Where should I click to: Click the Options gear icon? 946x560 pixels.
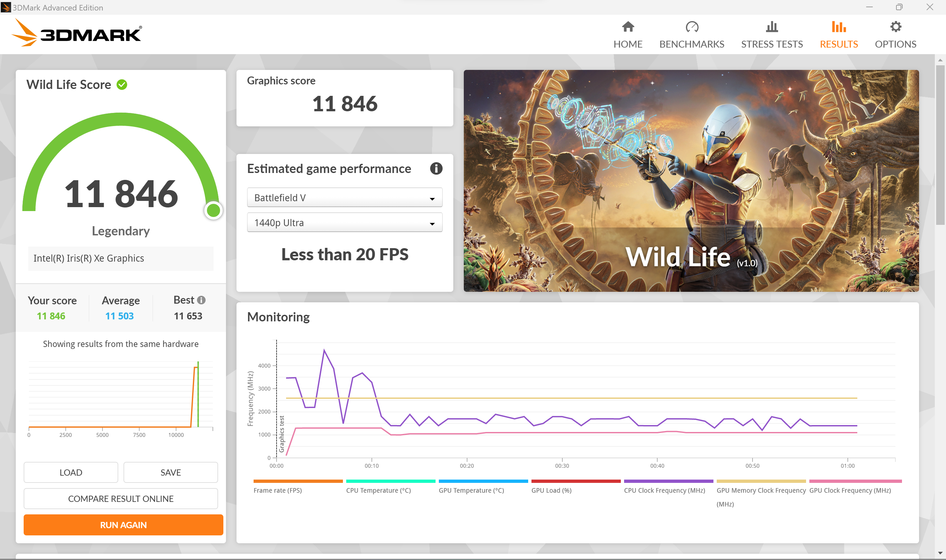click(895, 27)
